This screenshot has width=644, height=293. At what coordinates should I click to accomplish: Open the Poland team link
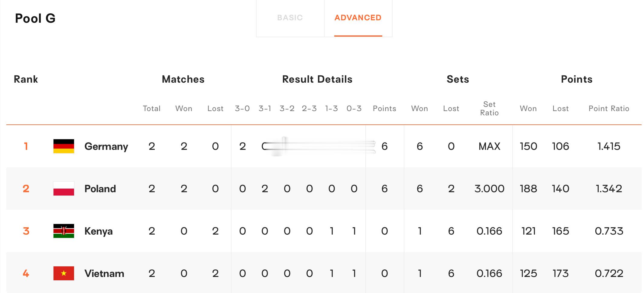click(x=100, y=189)
